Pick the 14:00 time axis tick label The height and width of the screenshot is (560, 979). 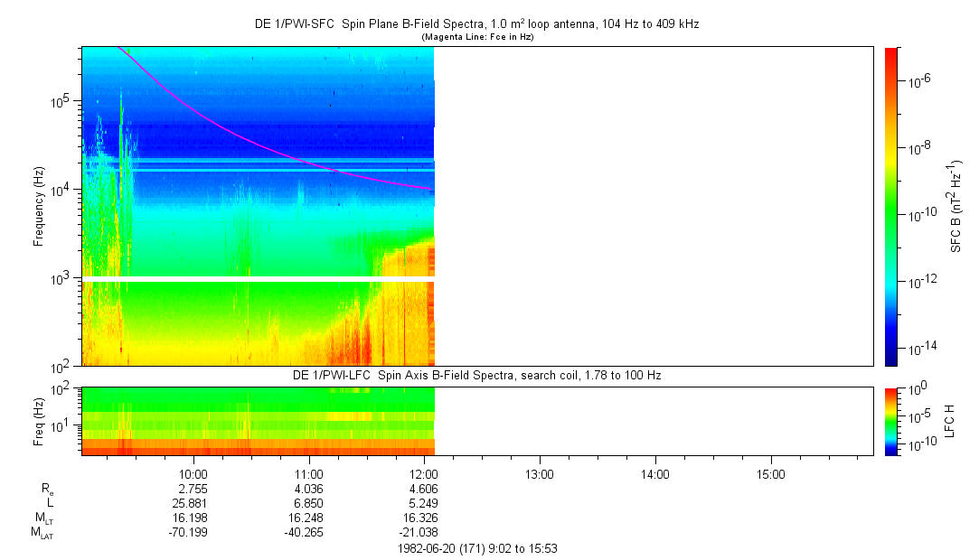pyautogui.click(x=654, y=472)
